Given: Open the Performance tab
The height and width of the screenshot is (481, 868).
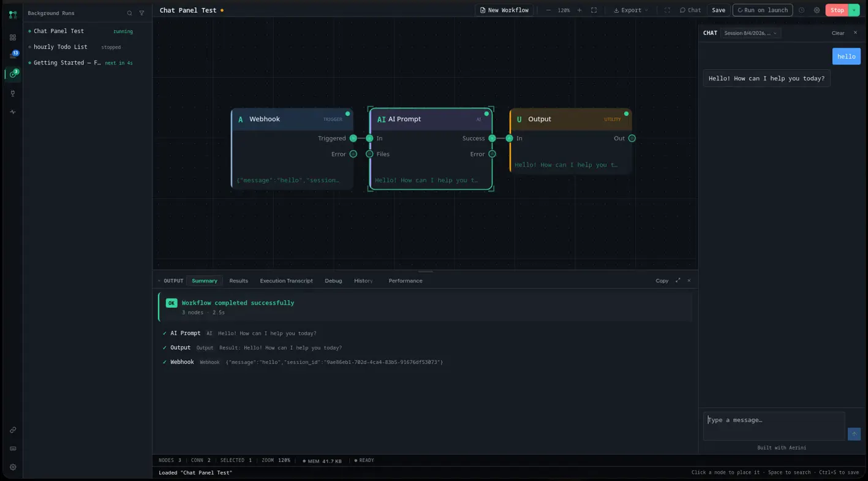Looking at the screenshot, I should pyautogui.click(x=406, y=281).
